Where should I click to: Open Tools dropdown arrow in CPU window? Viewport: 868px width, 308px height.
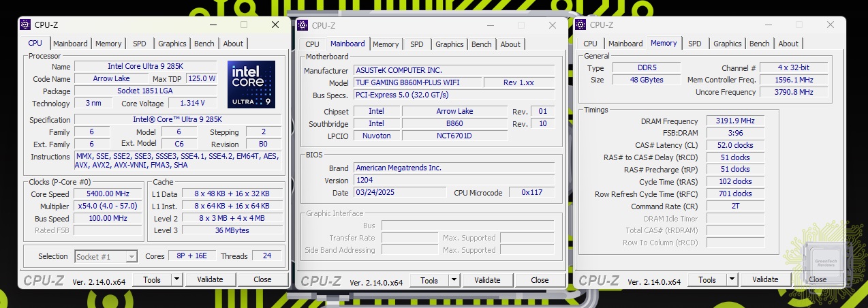coord(176,279)
